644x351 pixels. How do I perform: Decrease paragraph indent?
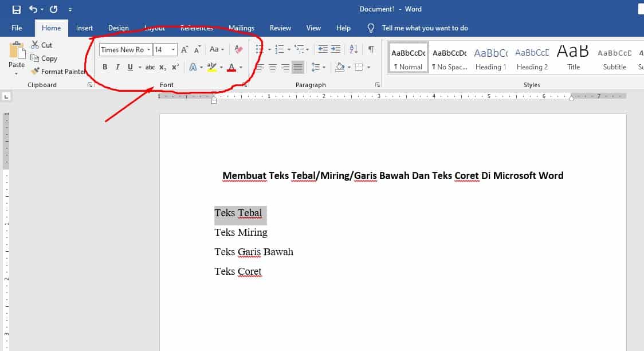pos(323,49)
